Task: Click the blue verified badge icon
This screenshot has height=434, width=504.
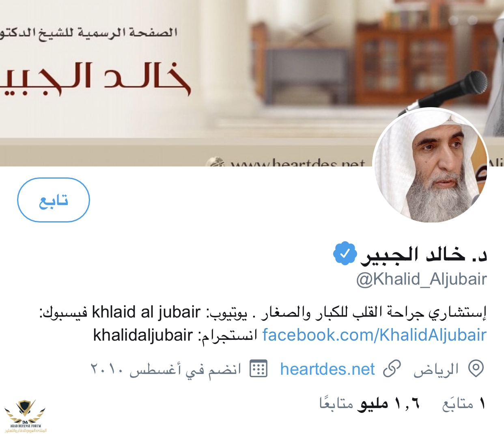Action: click(x=345, y=254)
